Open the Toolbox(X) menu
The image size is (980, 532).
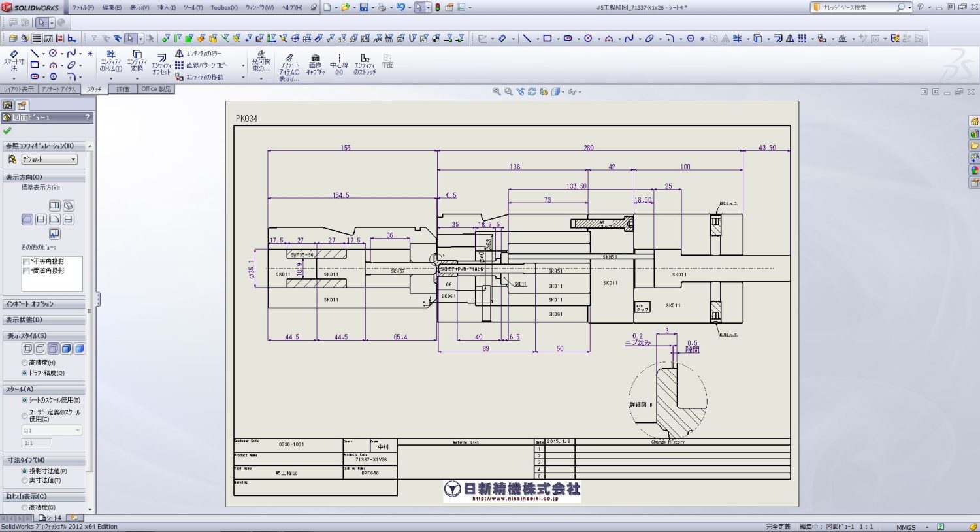tap(224, 8)
